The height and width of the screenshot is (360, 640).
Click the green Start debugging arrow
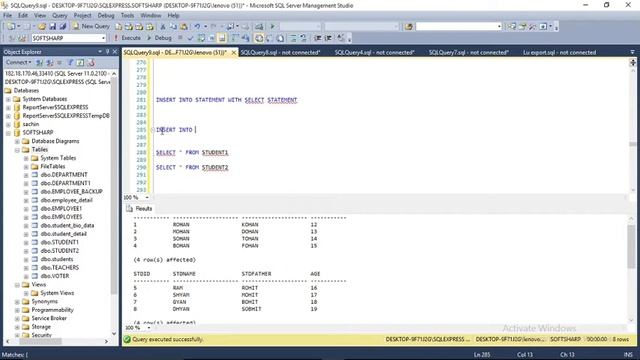(272, 27)
